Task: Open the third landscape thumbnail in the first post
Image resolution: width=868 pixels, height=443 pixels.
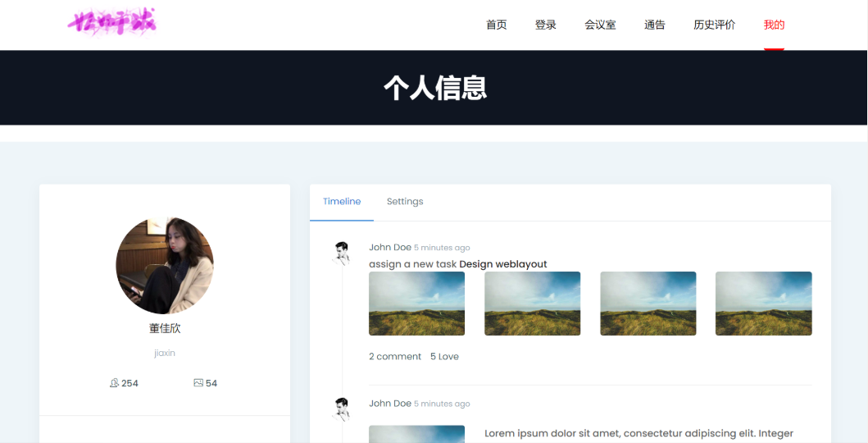Action: 648,304
